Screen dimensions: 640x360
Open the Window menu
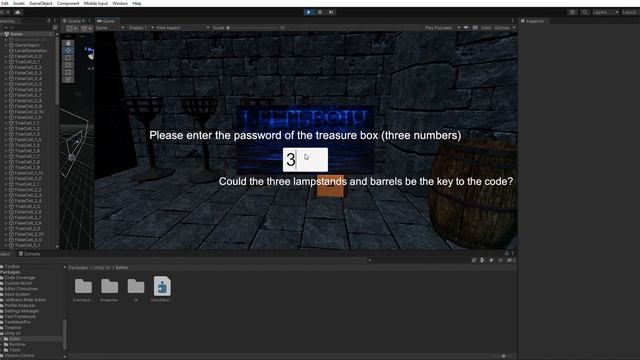pyautogui.click(x=120, y=3)
